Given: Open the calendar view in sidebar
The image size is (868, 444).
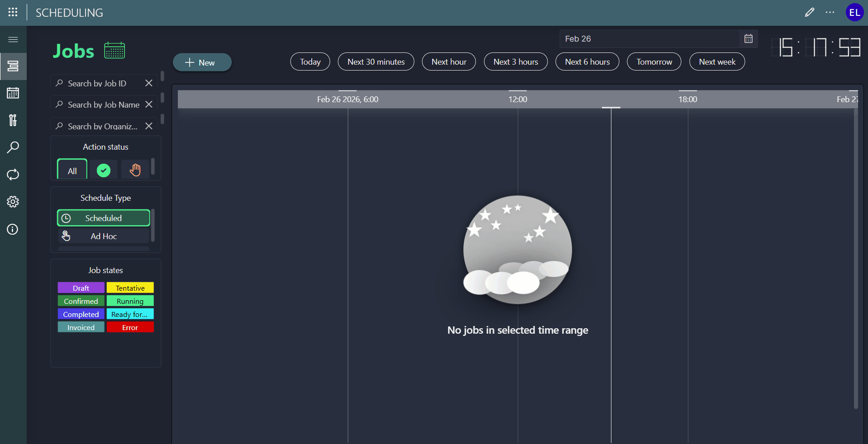Looking at the screenshot, I should [13, 93].
